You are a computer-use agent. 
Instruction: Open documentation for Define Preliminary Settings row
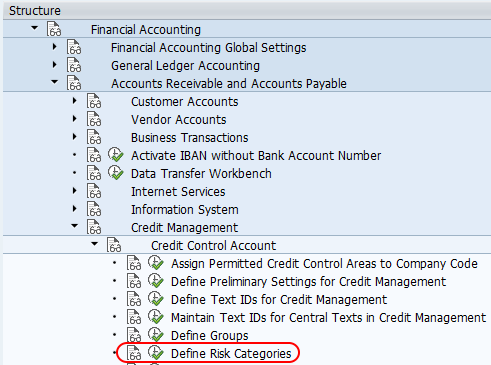tap(134, 281)
